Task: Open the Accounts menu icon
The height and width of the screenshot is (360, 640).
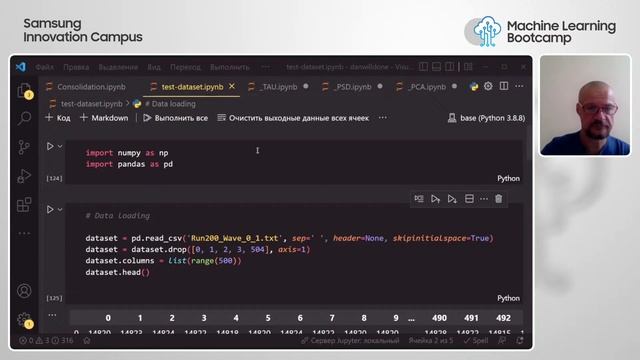Action: point(24,291)
